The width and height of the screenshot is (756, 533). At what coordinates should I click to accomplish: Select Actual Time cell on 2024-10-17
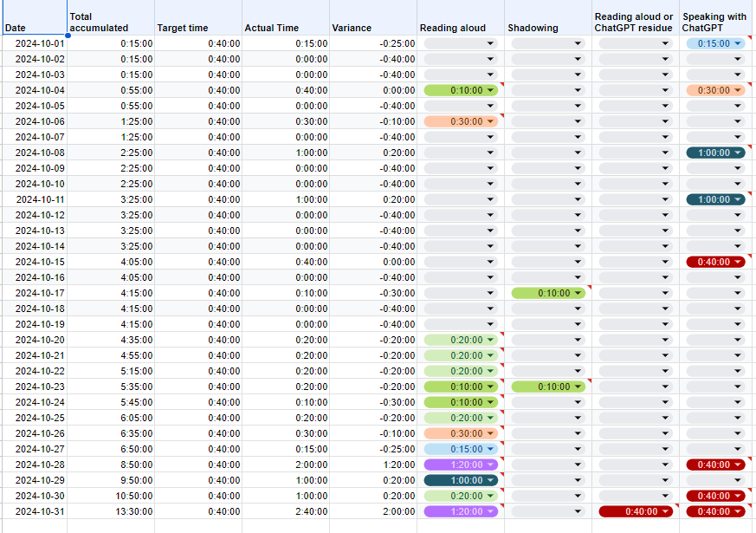click(x=286, y=293)
